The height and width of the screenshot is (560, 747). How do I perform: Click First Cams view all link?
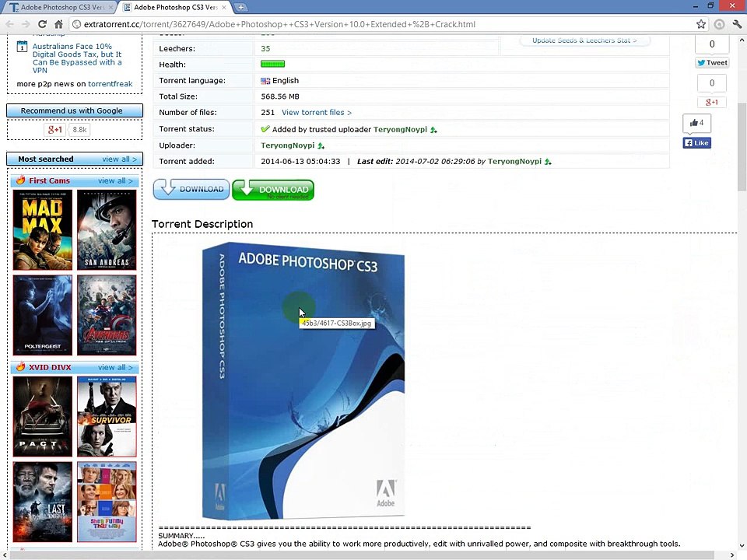(x=115, y=180)
